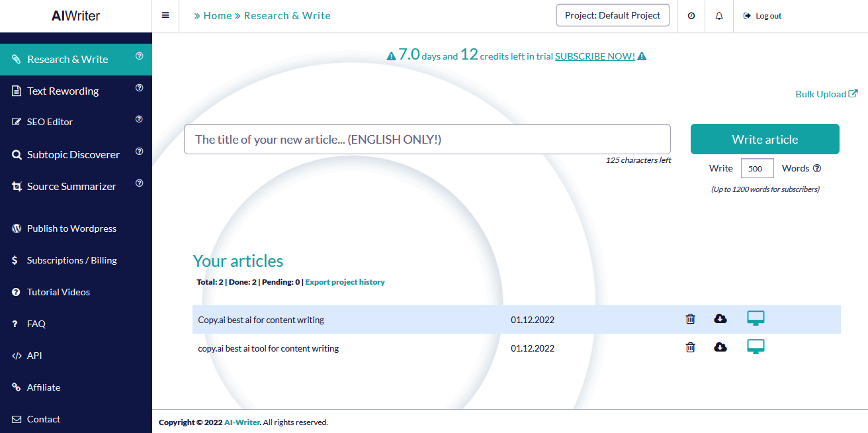This screenshot has height=433, width=868.
Task: Click the Your articles heading
Action: (238, 261)
